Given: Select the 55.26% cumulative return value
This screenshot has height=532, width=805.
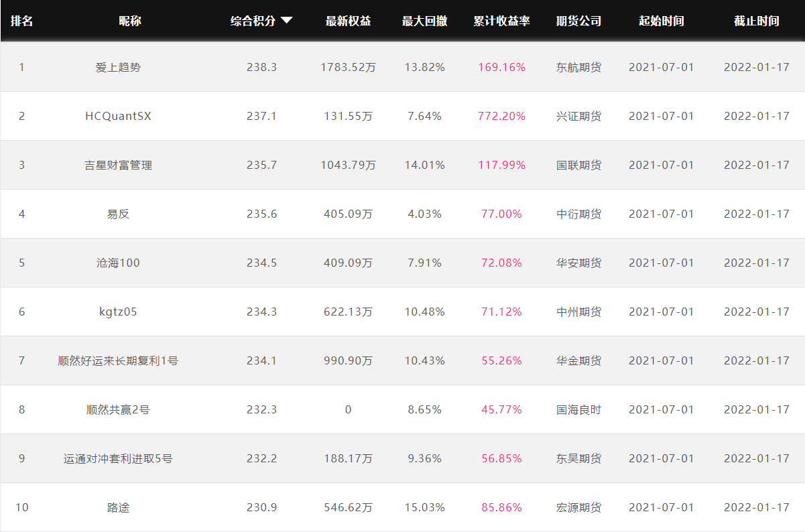Looking at the screenshot, I should tap(501, 360).
